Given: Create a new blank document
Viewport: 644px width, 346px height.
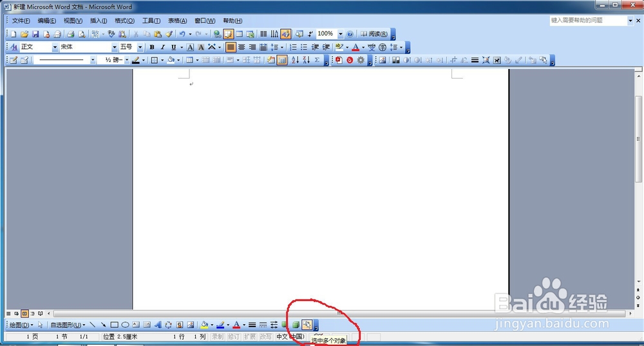Looking at the screenshot, I should [x=14, y=34].
